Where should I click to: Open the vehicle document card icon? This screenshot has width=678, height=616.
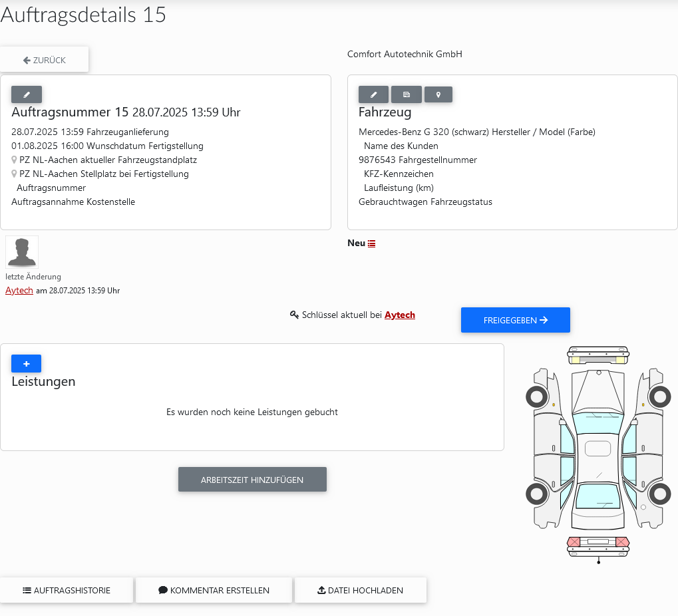tap(407, 94)
